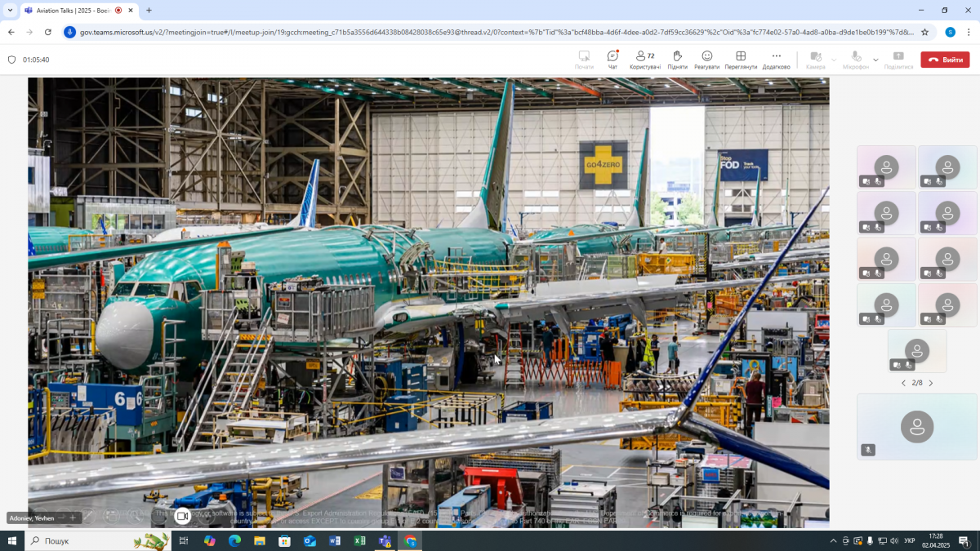Open the Додатково more options menu
The width and height of the screenshot is (980, 551).
point(776,59)
